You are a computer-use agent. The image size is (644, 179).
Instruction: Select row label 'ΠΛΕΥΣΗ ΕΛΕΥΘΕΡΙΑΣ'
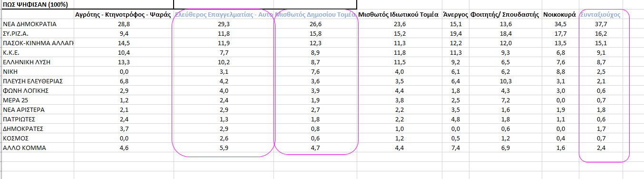33,81
